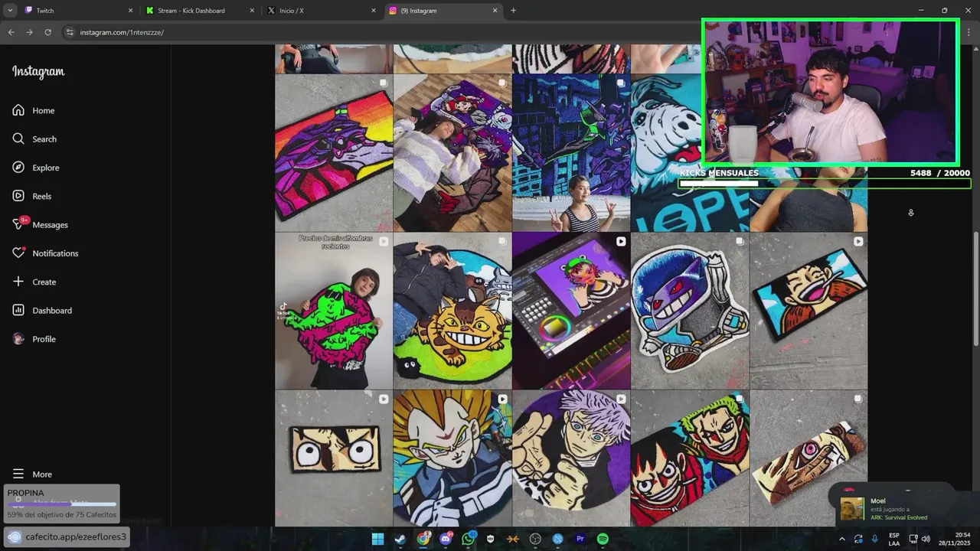This screenshot has height=551, width=980.
Task: Open the drawing tablet reel post
Action: click(571, 311)
